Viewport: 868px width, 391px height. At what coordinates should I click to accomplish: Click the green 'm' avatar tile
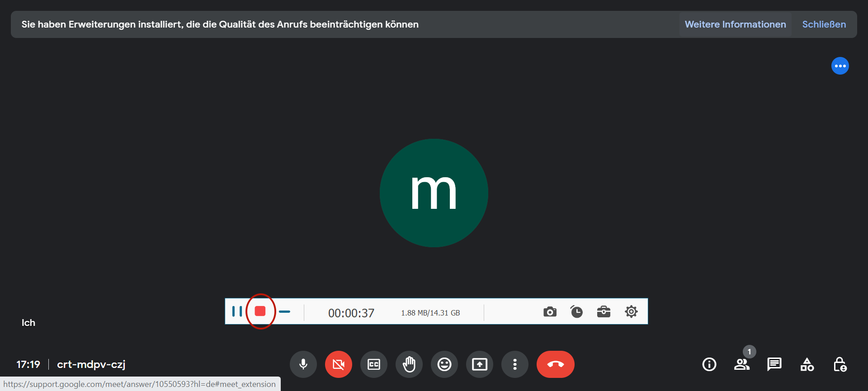[434, 193]
